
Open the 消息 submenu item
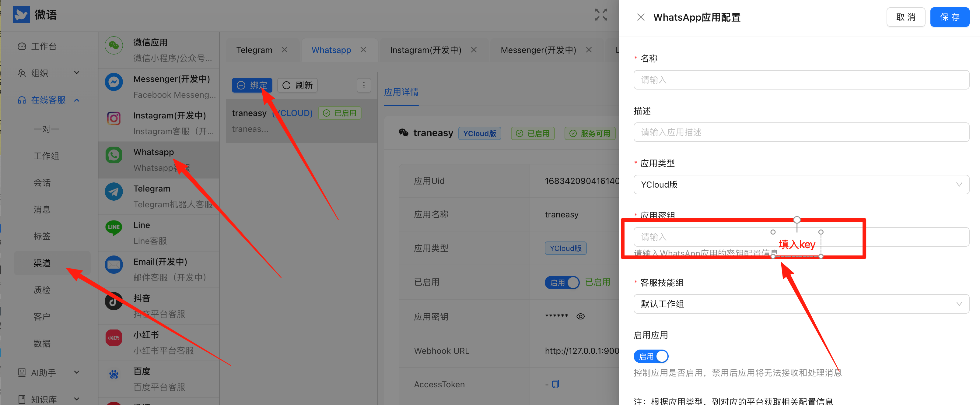click(42, 210)
